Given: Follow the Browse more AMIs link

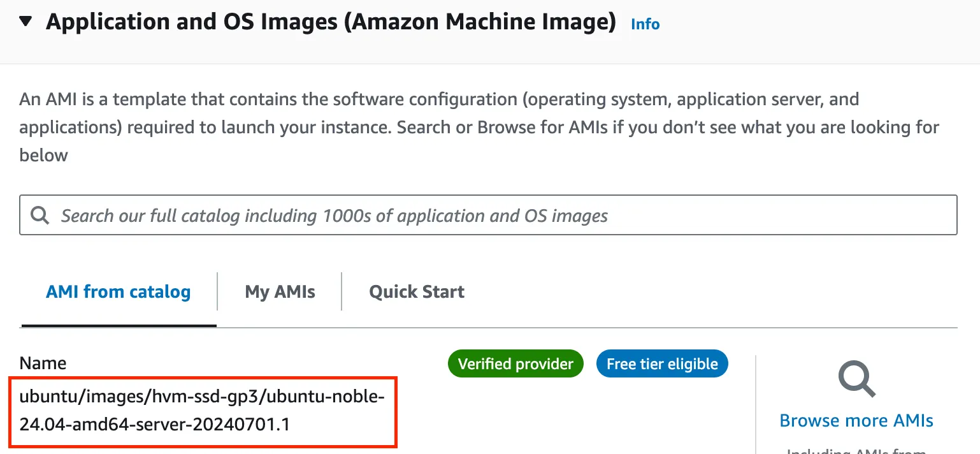Looking at the screenshot, I should pos(856,421).
